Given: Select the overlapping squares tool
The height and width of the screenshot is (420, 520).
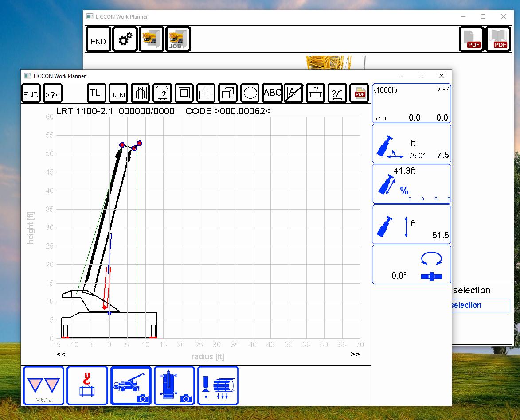Looking at the screenshot, I should (206, 93).
